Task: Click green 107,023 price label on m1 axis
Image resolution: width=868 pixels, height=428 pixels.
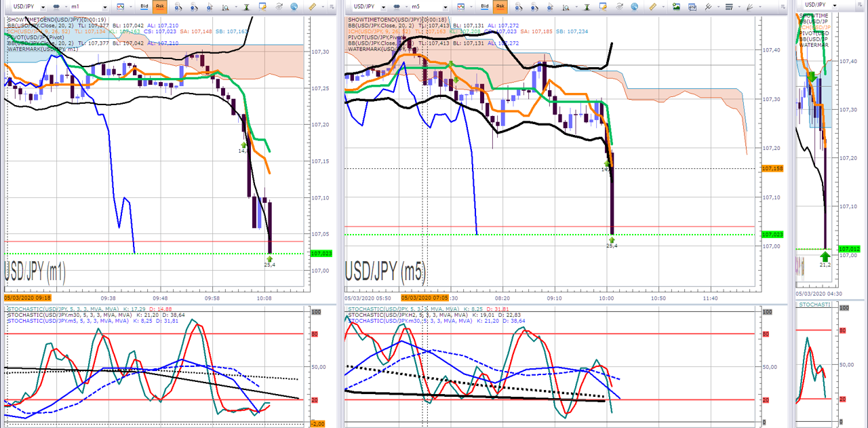Action: (321, 254)
